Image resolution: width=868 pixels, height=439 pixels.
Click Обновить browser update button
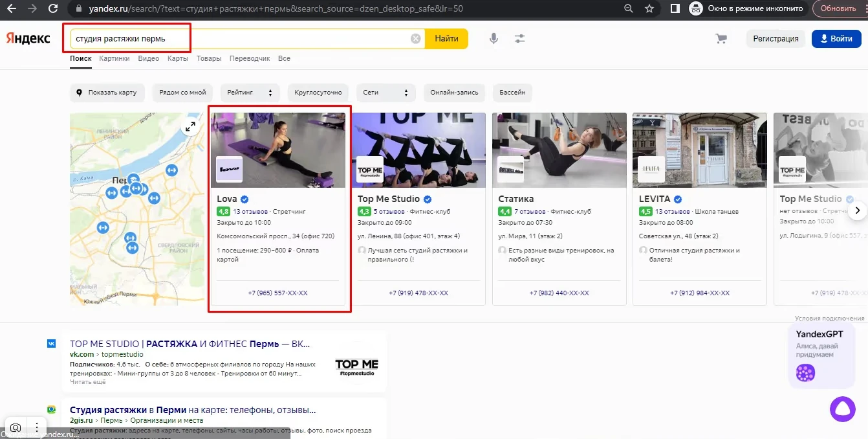(838, 9)
